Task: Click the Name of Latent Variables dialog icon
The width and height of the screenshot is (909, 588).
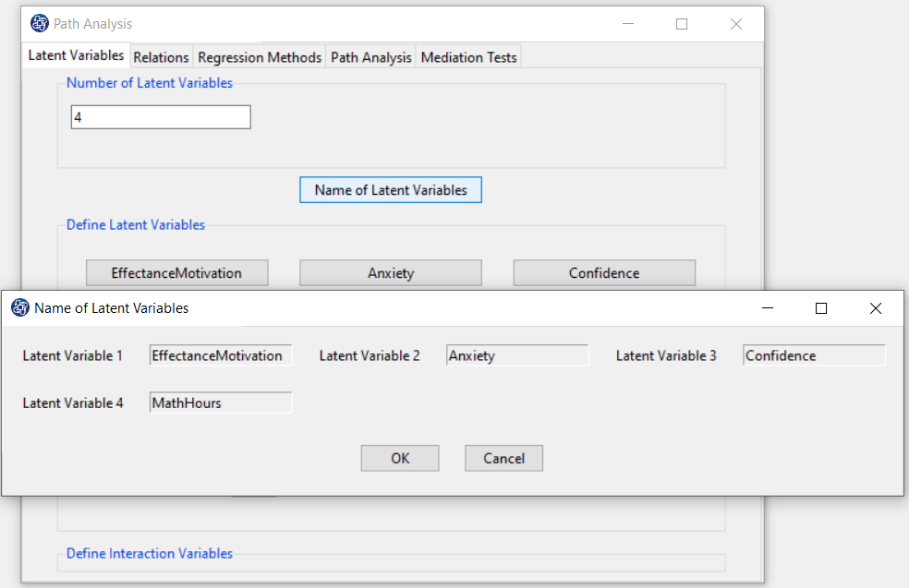Action: coord(20,307)
